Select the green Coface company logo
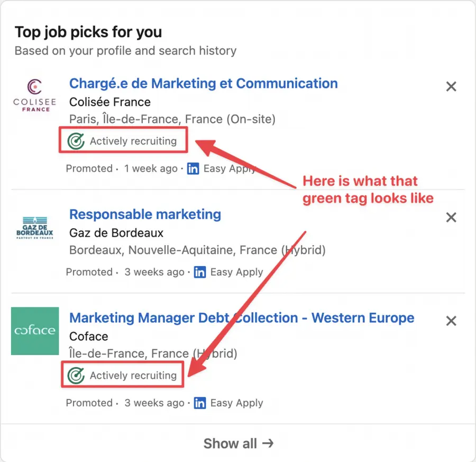 point(34,331)
